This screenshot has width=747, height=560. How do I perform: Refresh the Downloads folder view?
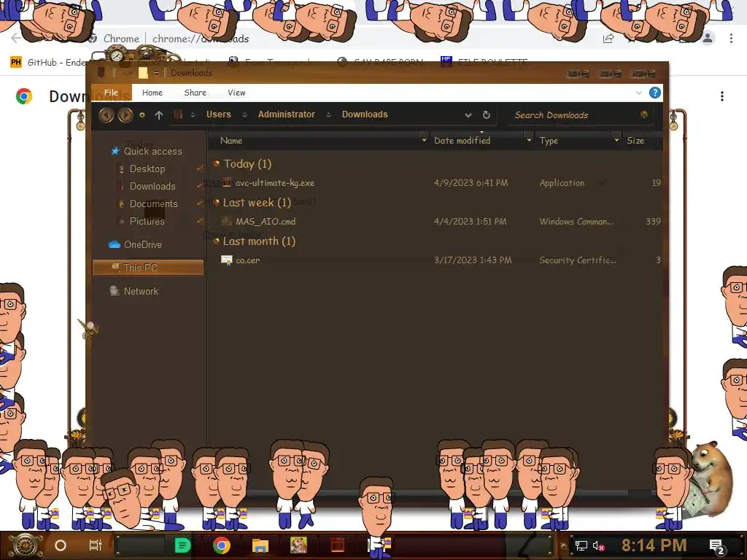486,114
